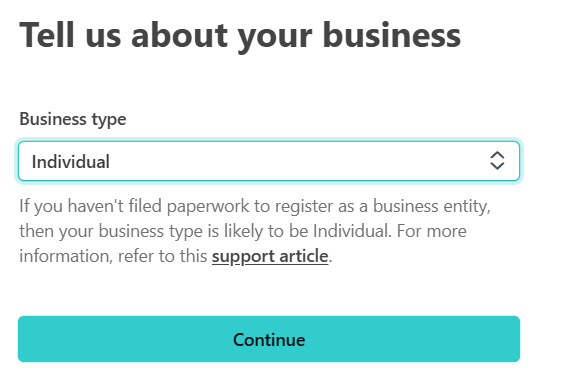Click the Business type label
The height and width of the screenshot is (385, 567).
(x=73, y=119)
